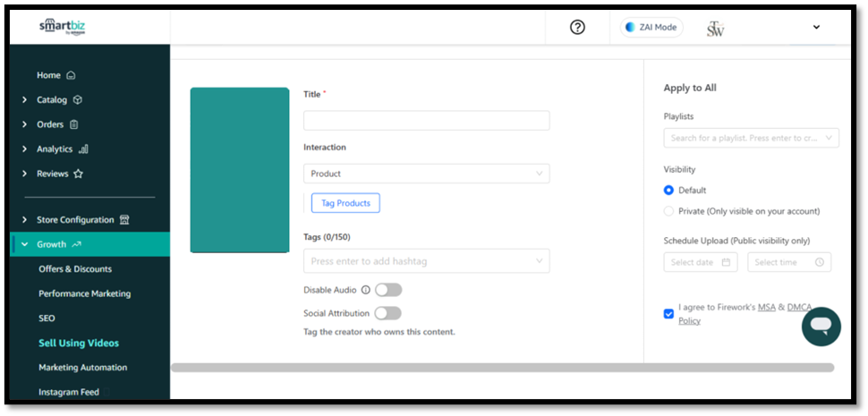Open the chat support bubble icon
Image resolution: width=868 pixels, height=416 pixels.
click(x=821, y=327)
